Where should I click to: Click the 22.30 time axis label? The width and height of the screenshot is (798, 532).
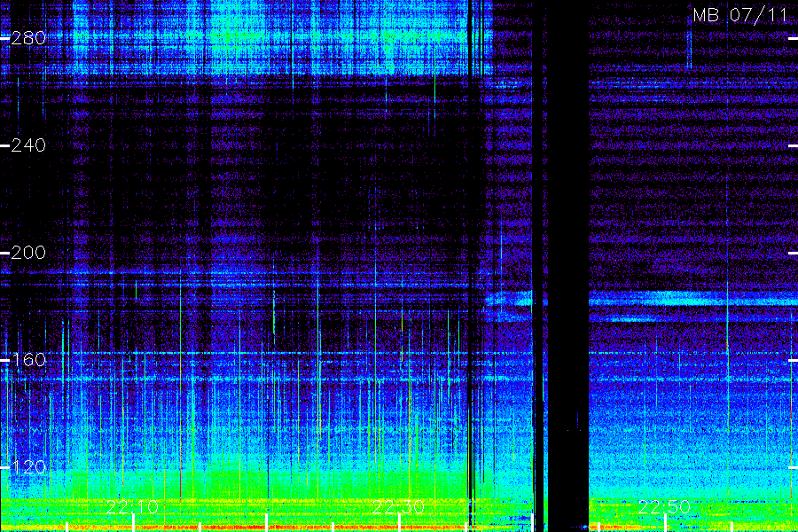(398, 507)
